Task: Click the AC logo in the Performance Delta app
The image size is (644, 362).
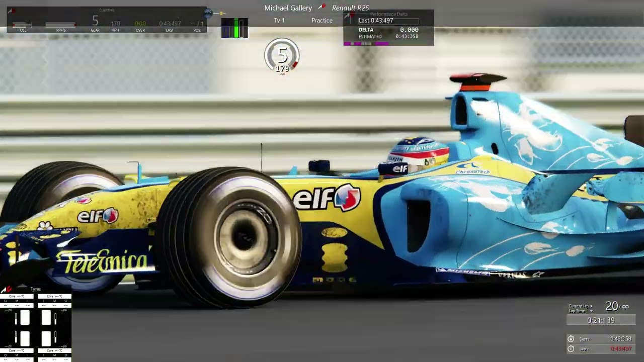Action: coord(349,16)
